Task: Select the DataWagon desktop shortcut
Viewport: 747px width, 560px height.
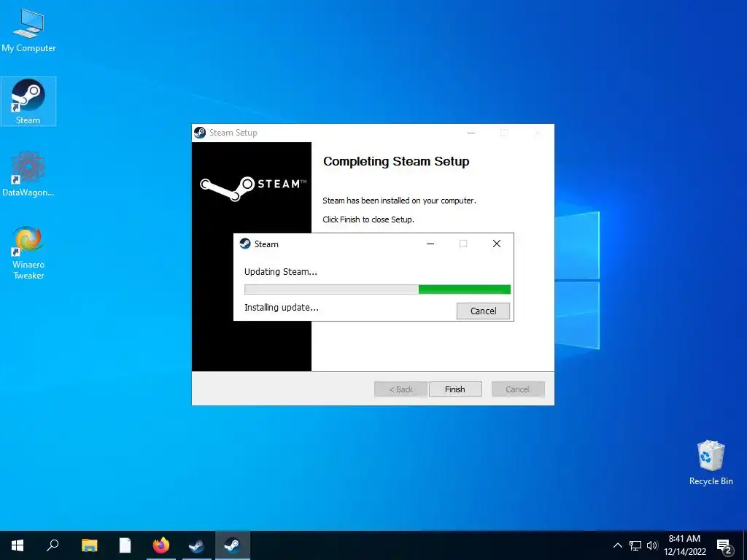Action: 28,174
